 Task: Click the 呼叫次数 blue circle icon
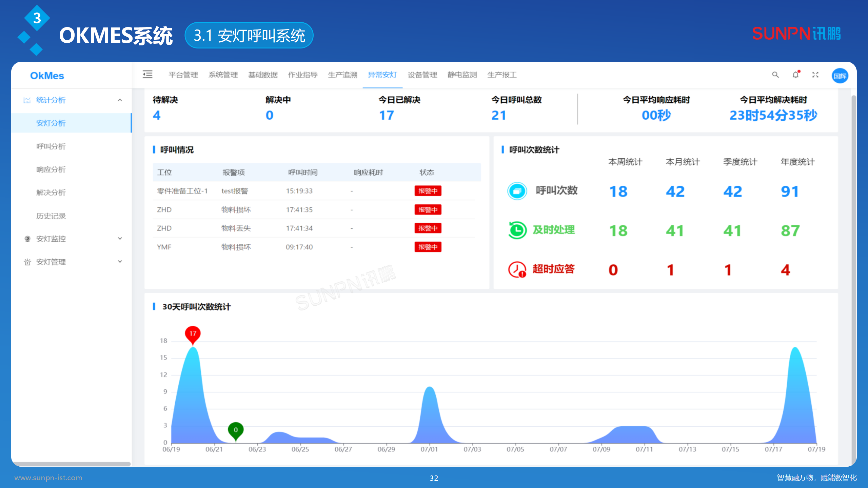pyautogui.click(x=517, y=191)
